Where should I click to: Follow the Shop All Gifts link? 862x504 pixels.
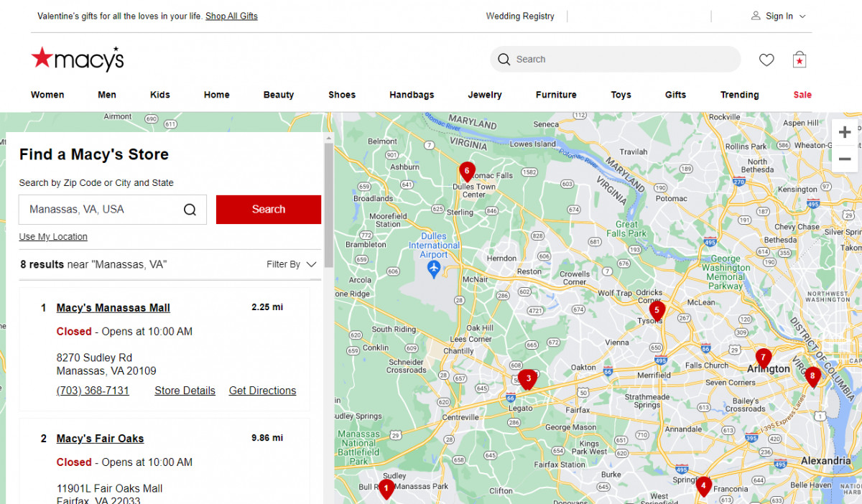[x=231, y=16]
